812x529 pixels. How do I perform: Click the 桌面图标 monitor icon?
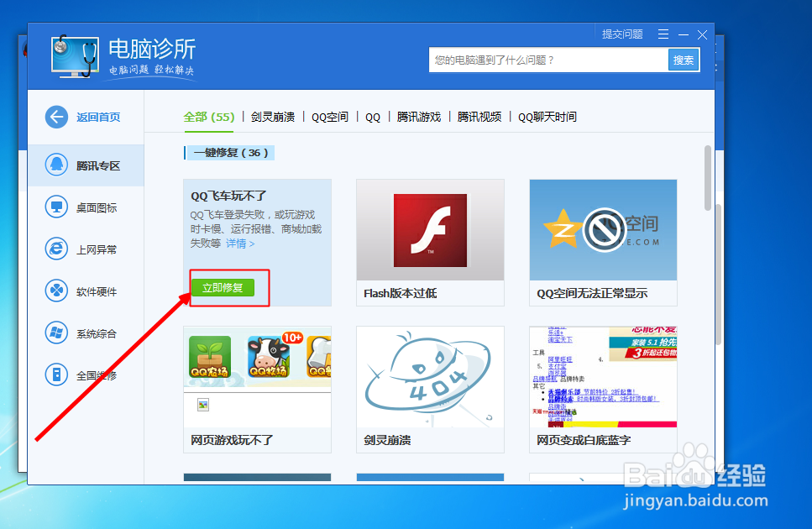point(56,207)
